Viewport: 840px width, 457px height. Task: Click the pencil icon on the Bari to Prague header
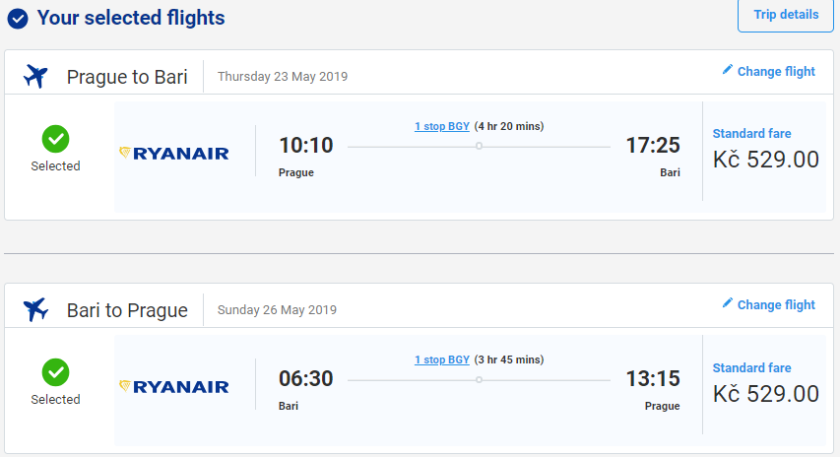coord(728,303)
